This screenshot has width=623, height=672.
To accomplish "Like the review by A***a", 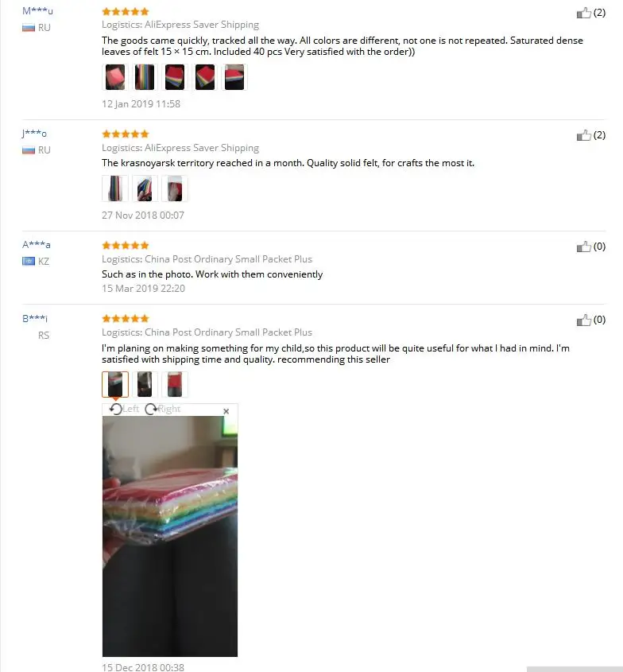I will tap(583, 247).
